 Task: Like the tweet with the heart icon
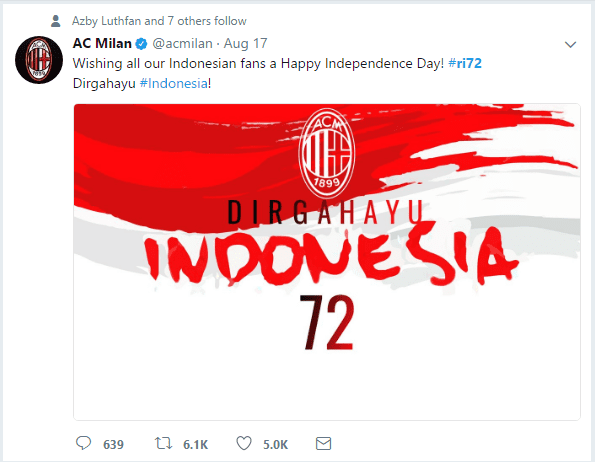pos(244,443)
